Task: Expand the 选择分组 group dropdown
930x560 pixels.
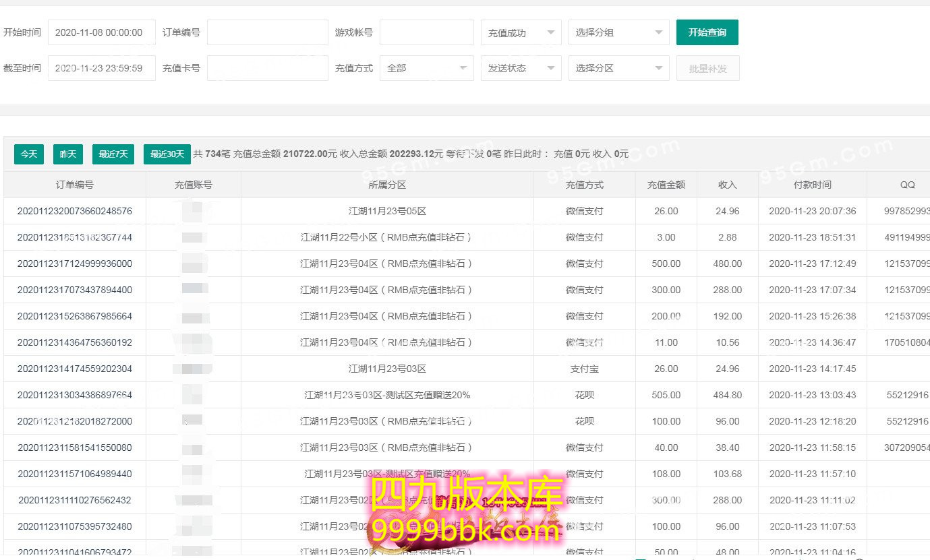Action: pyautogui.click(x=618, y=32)
